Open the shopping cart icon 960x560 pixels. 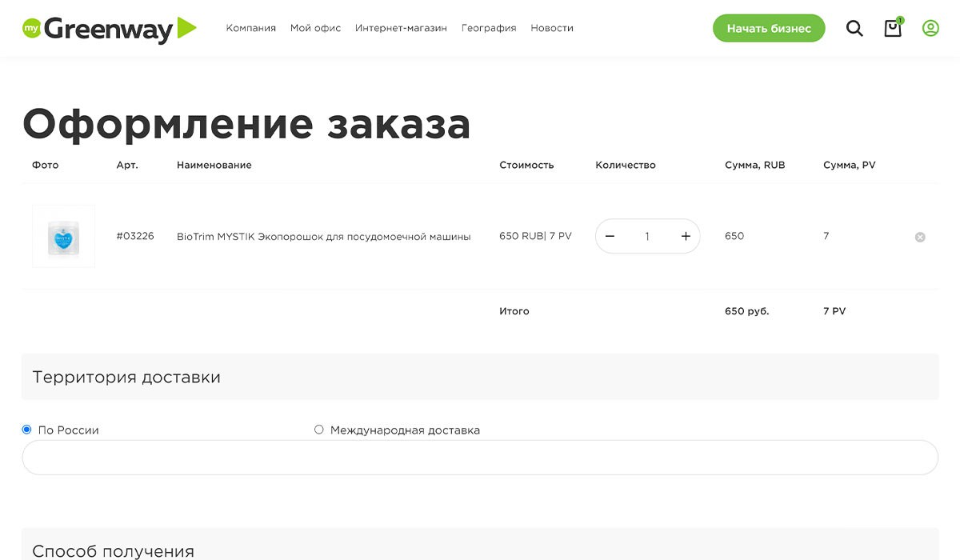[x=892, y=28]
